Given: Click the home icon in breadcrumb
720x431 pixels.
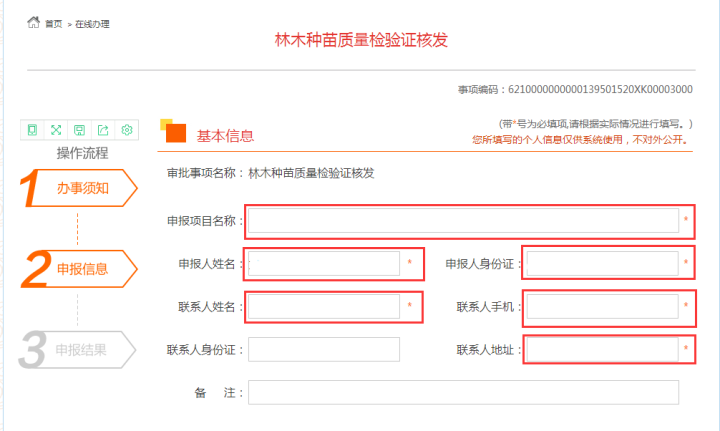Looking at the screenshot, I should pos(33,22).
